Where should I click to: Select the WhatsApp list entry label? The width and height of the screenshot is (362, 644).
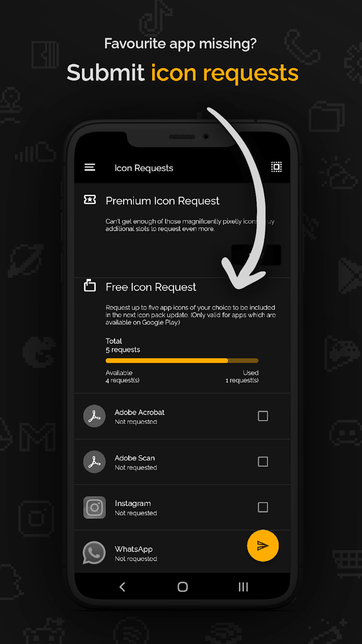tap(133, 549)
